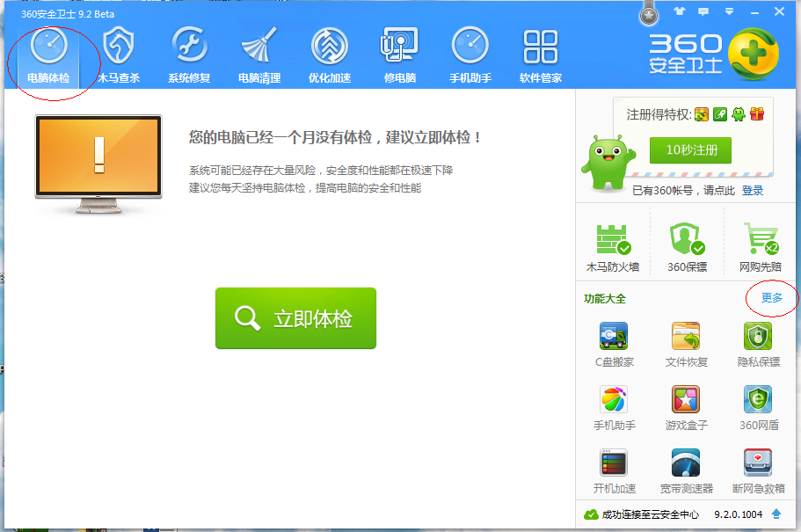The image size is (801, 532).
Task: Open the 手机助手 toolbar item
Action: (x=470, y=55)
